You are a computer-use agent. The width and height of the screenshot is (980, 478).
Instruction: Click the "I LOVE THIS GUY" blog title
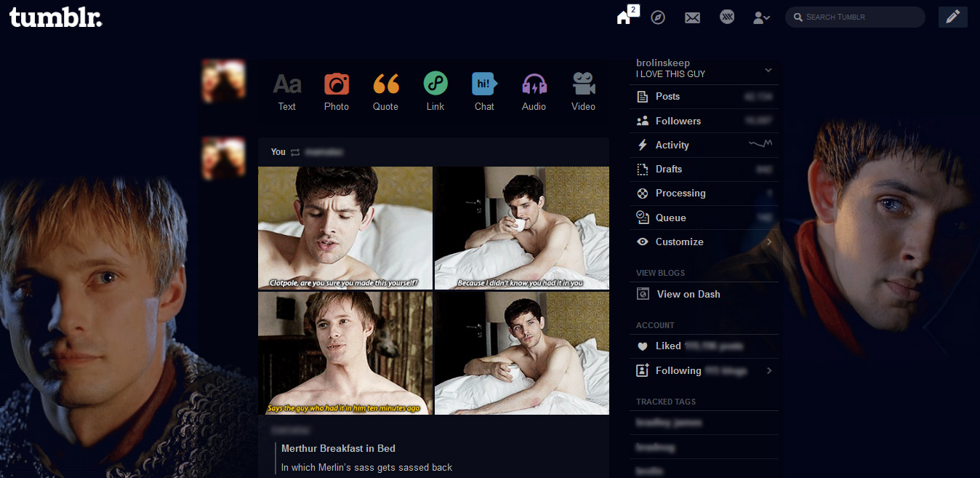tap(671, 74)
